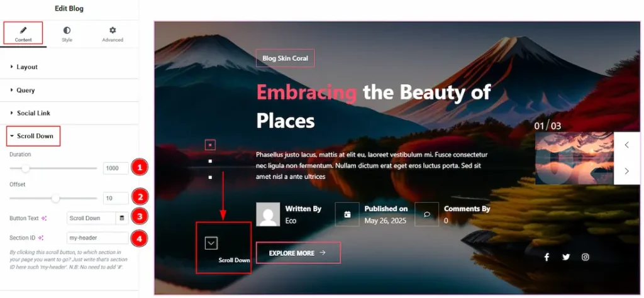Switch to the Style tab
This screenshot has width=644, height=298.
[x=67, y=34]
